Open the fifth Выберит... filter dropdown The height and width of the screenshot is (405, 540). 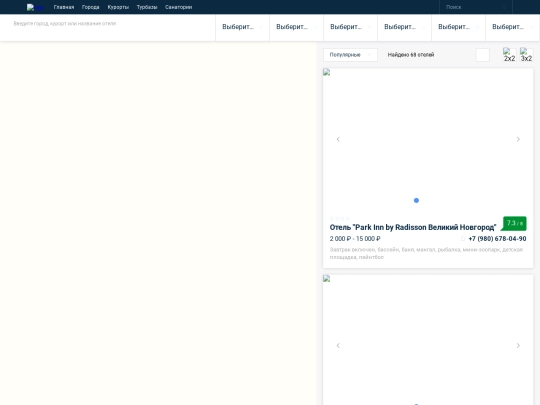[x=458, y=27]
